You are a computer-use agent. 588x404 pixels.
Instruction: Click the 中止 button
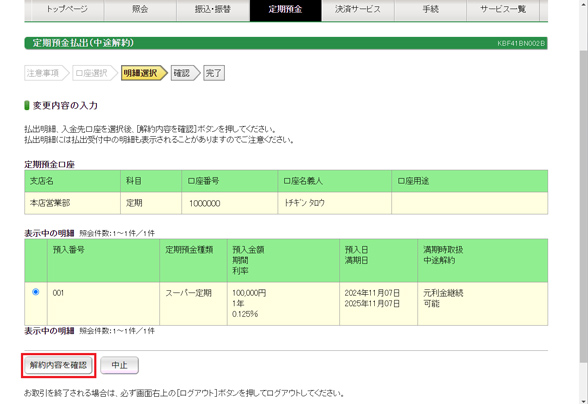tap(120, 365)
